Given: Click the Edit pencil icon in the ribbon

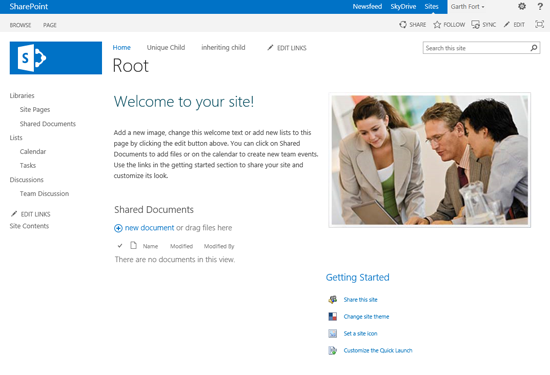Looking at the screenshot, I should pyautogui.click(x=507, y=25).
